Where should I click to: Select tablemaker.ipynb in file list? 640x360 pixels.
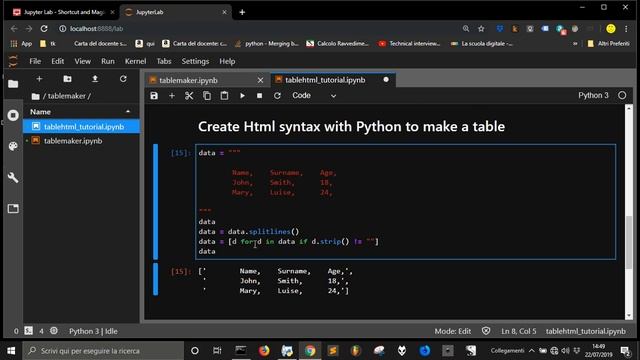[81, 141]
